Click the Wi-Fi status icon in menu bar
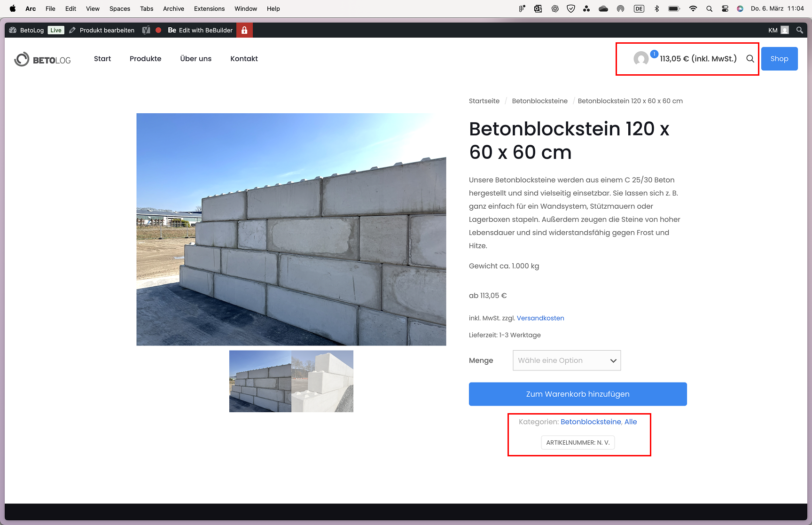812x525 pixels. tap(693, 8)
